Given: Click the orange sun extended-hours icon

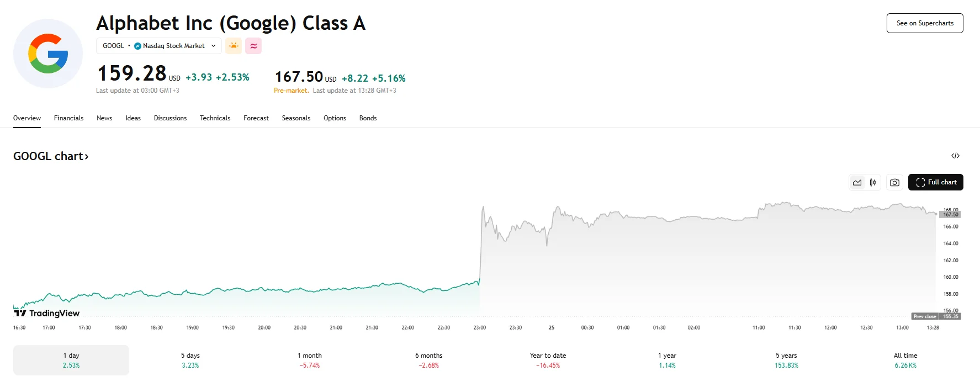Looking at the screenshot, I should pos(234,46).
